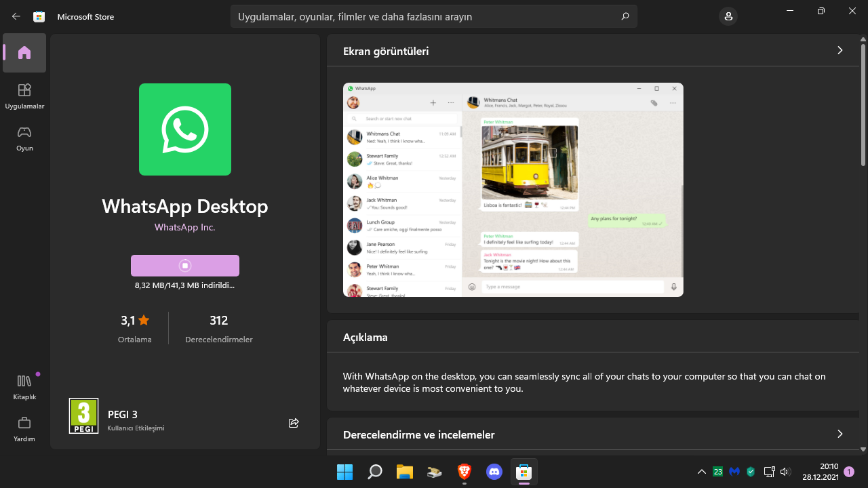The width and height of the screenshot is (868, 488).
Task: Go back using the arrow icon
Action: point(16,16)
